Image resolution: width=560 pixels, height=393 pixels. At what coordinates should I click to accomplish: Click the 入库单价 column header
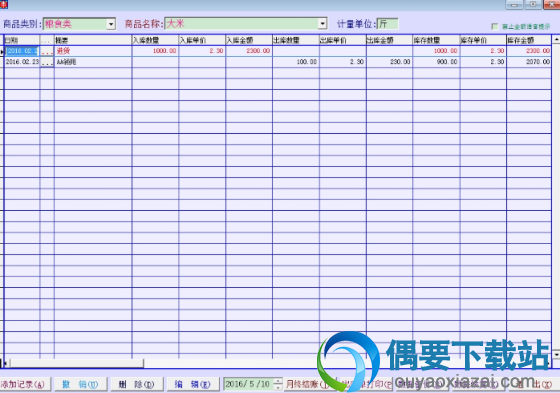point(202,40)
